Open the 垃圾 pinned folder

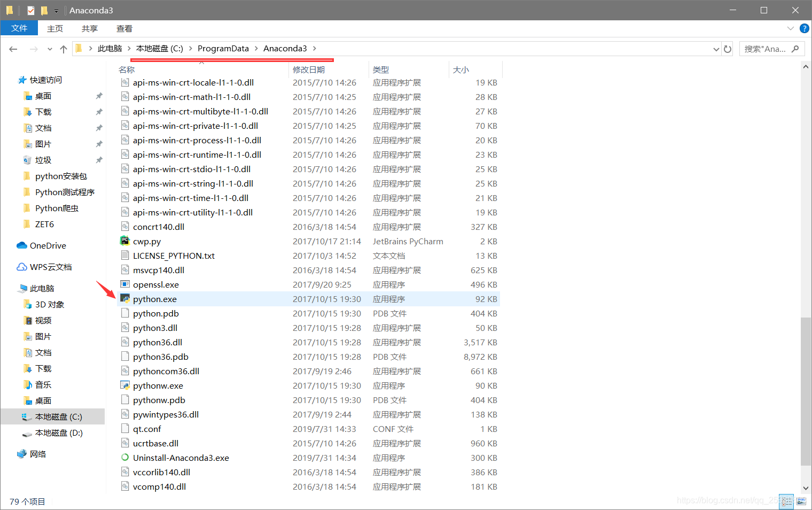(x=43, y=160)
